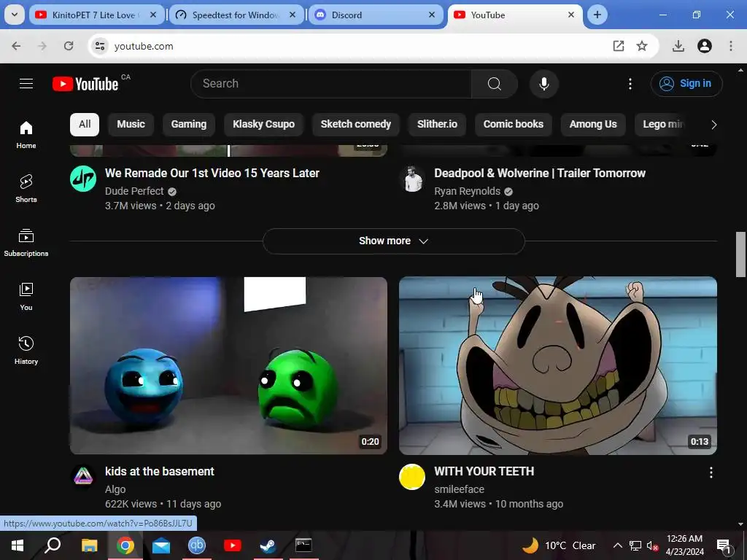Open kids at the basement title
Screen dimensions: 747x560
coord(160,472)
